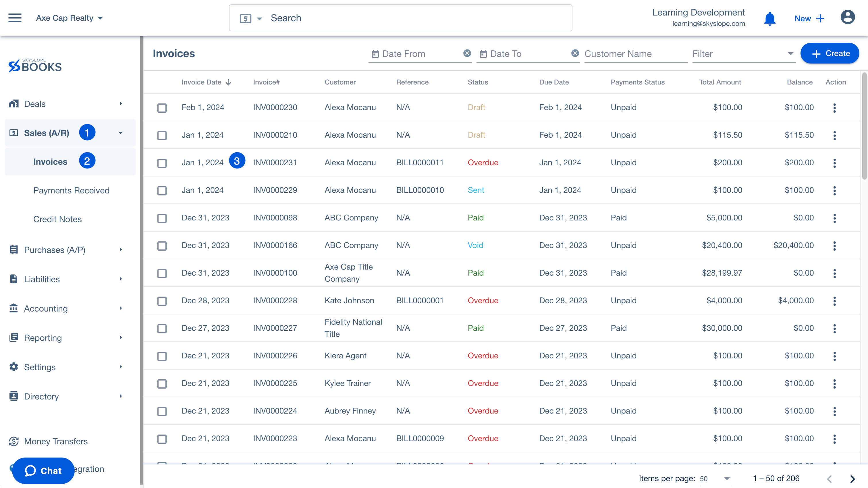The width and height of the screenshot is (868, 488).
Task: Create a new invoice
Action: 830,53
